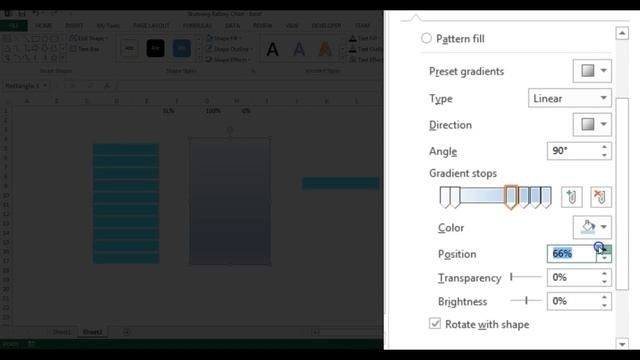Open the Preset gradients dropdown
The width and height of the screenshot is (640, 360).
(592, 71)
